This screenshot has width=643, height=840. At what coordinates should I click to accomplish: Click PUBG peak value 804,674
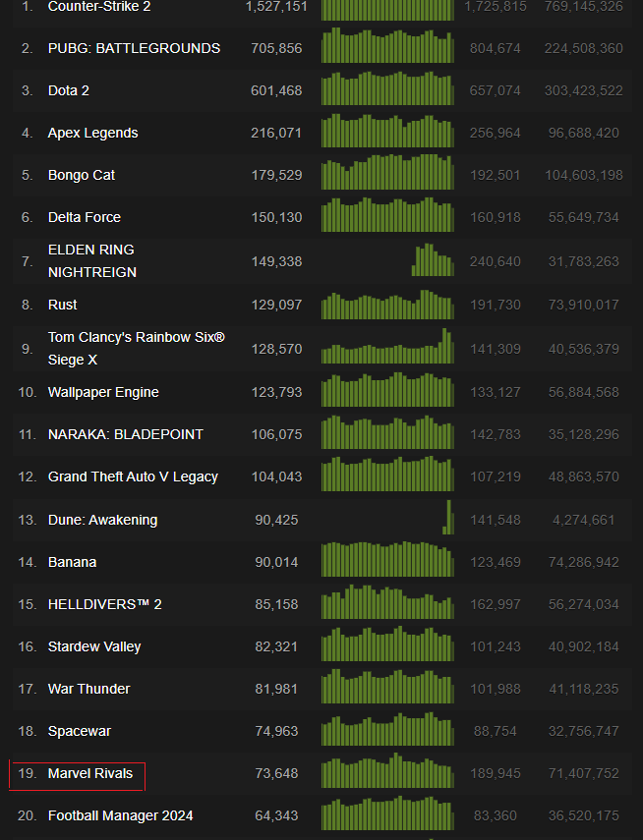(495, 48)
